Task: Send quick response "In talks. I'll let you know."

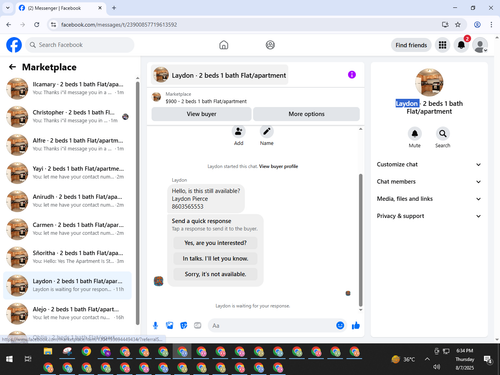Action: click(215, 259)
